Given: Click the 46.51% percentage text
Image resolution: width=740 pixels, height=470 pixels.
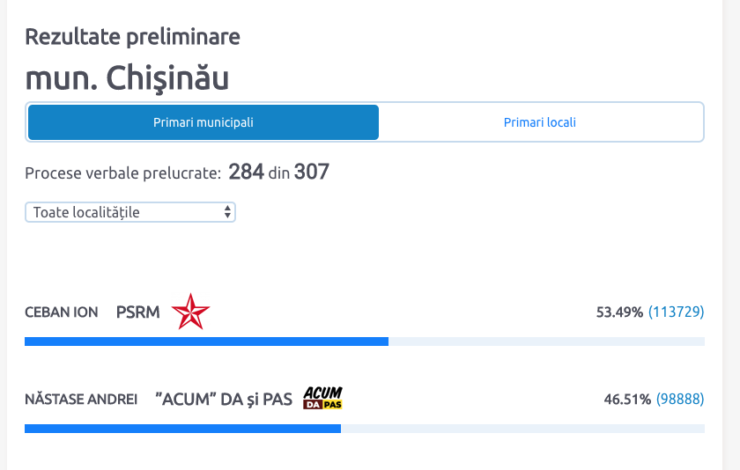Looking at the screenshot, I should (627, 400).
